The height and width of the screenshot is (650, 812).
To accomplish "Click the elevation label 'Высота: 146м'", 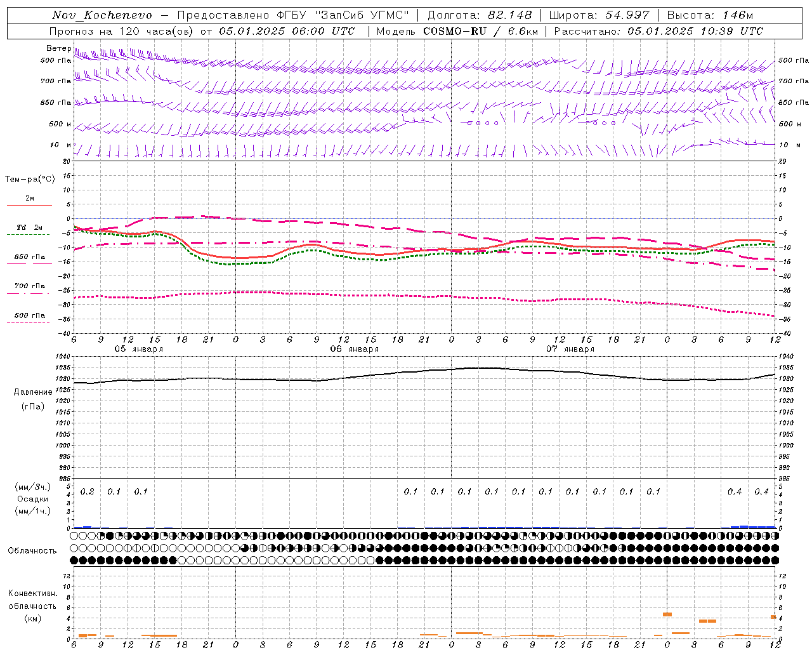I will (710, 15).
